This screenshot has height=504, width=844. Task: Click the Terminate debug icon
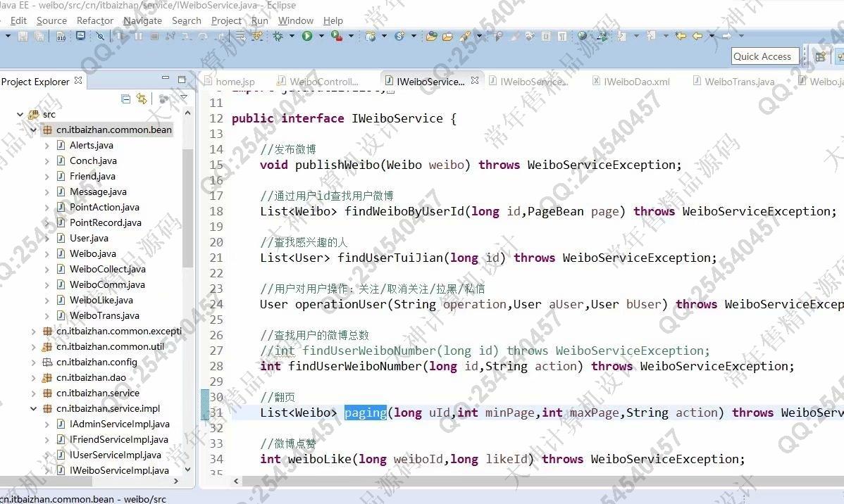154,36
